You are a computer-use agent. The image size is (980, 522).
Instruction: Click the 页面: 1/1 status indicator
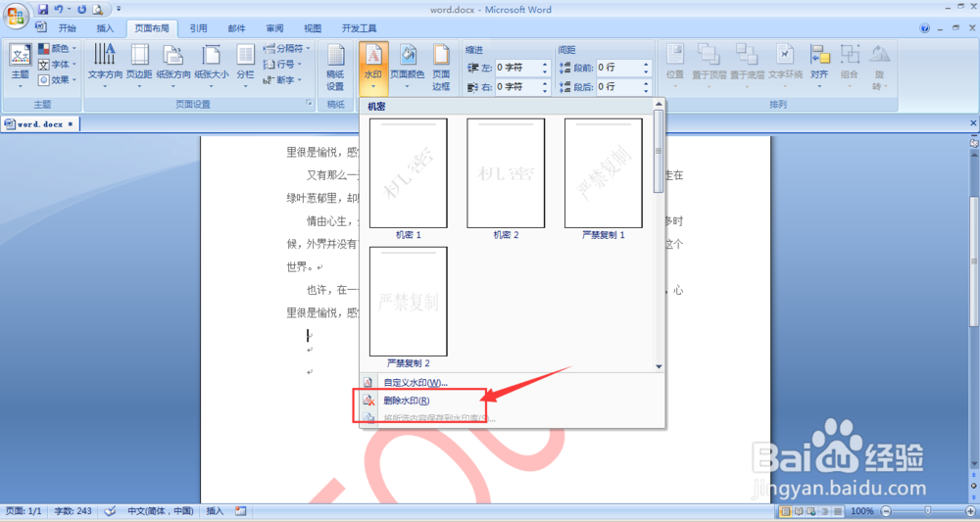pos(23,511)
